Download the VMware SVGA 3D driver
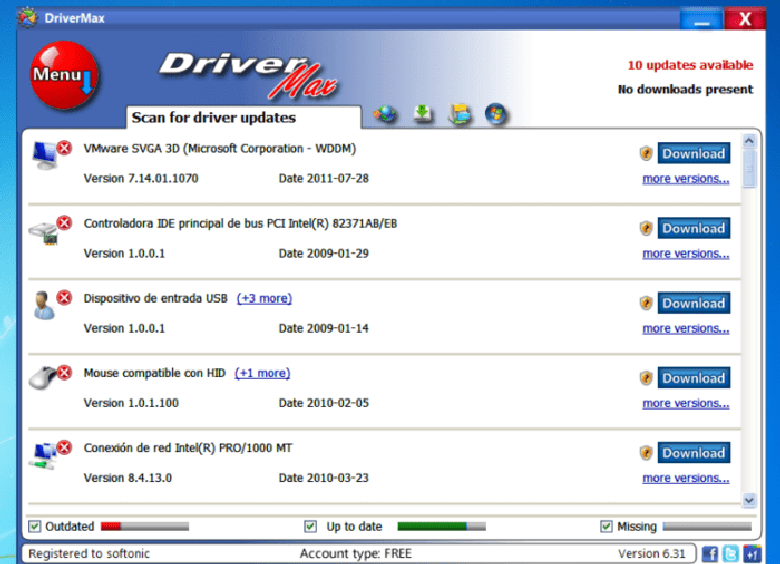The height and width of the screenshot is (564, 780). pyautogui.click(x=693, y=154)
